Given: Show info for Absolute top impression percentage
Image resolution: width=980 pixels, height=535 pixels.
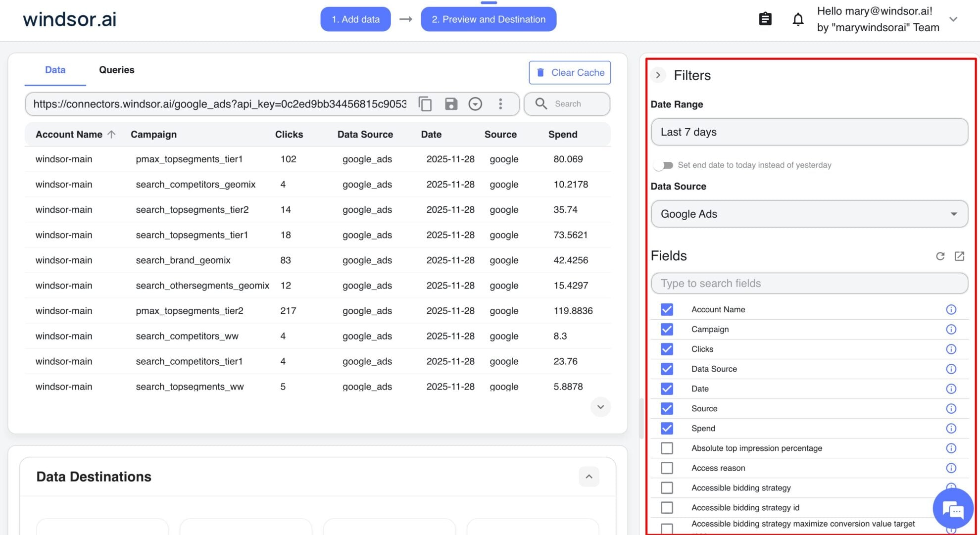Looking at the screenshot, I should tap(951, 448).
